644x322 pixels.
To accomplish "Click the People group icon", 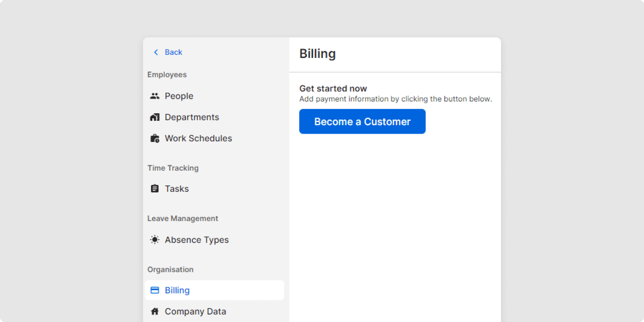I will (x=155, y=96).
